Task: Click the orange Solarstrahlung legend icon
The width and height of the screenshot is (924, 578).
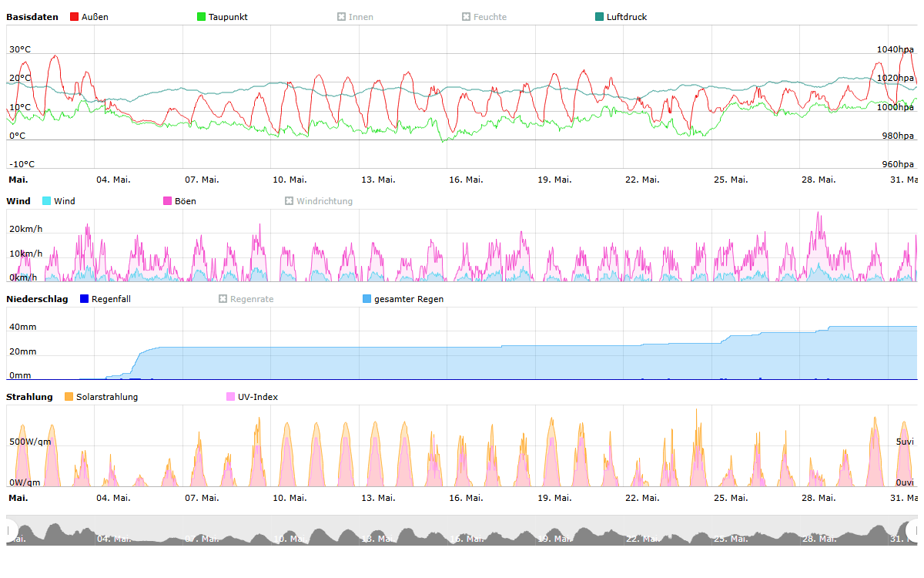Action: (69, 397)
